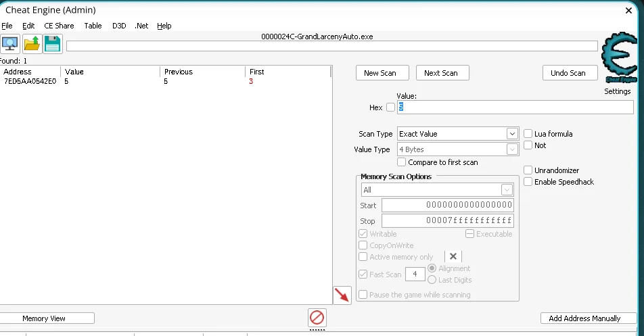
Task: Open the .Net menu
Action: point(141,26)
